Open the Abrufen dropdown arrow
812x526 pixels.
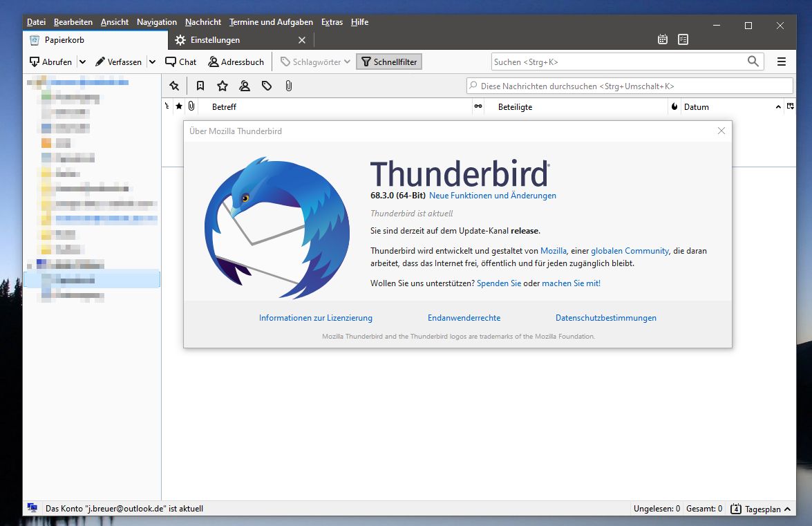point(82,62)
